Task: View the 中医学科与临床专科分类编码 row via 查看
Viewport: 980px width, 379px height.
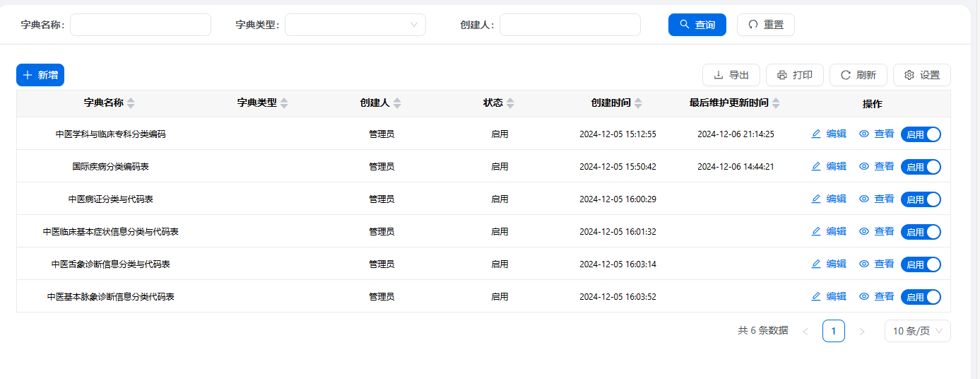Action: [x=877, y=134]
